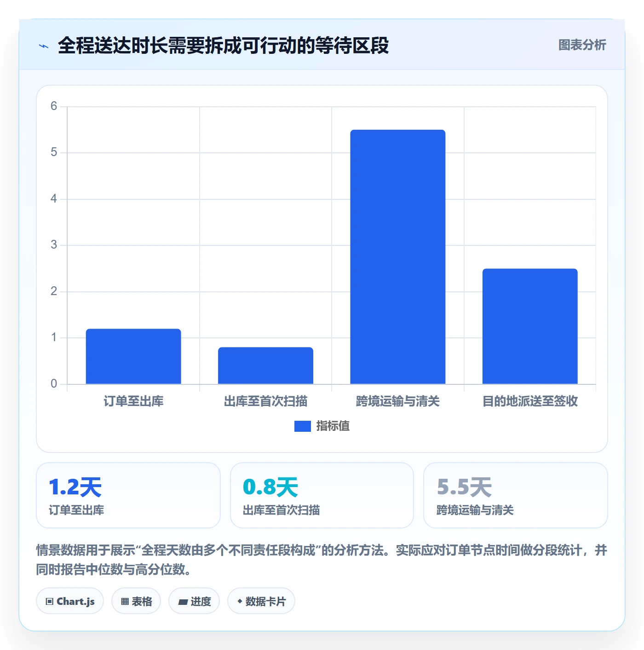644x650 pixels.
Task: Click the 进度 tag chip
Action: click(194, 601)
